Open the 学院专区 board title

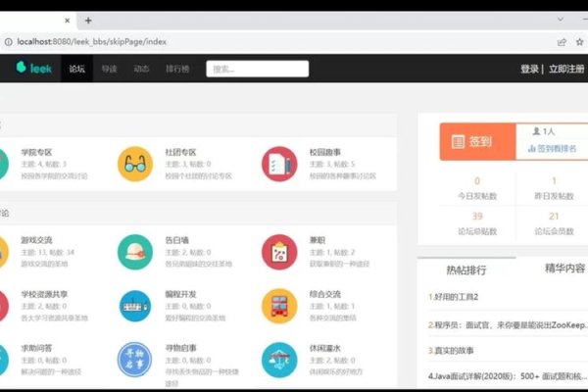36,152
